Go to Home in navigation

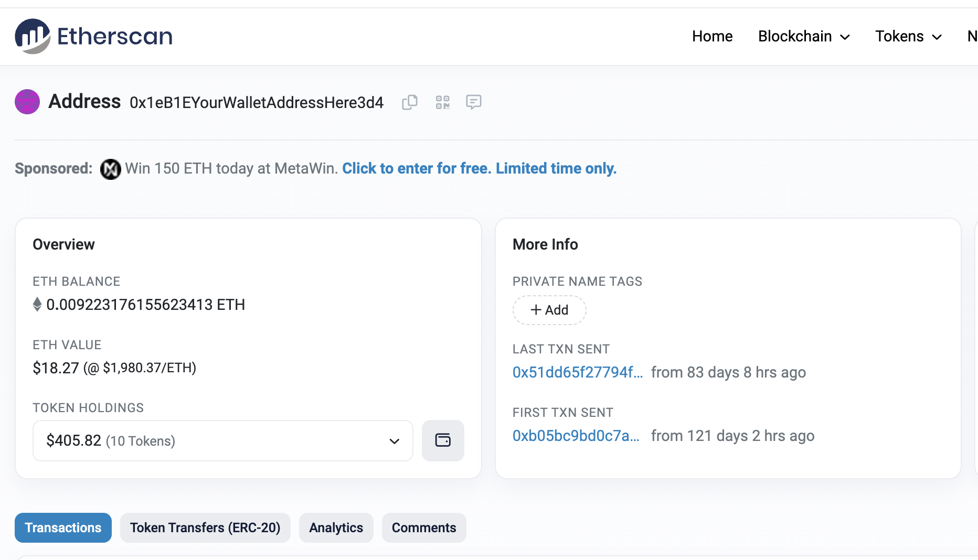[x=712, y=36]
